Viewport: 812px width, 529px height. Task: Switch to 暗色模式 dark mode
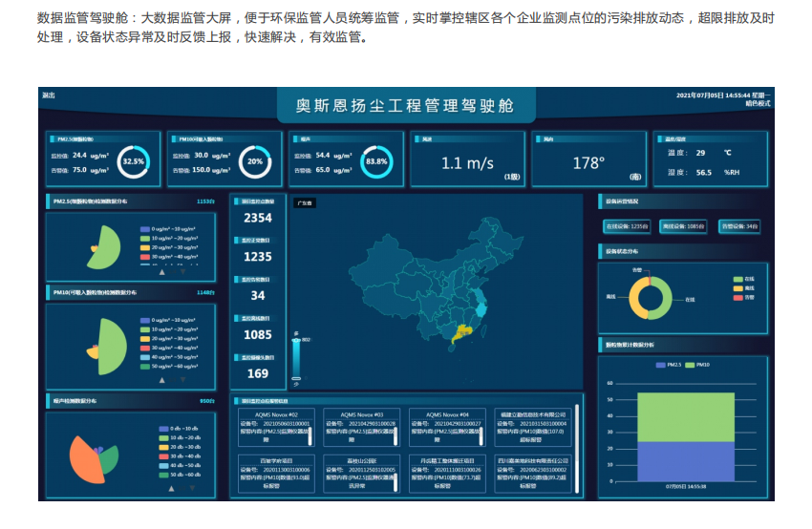pyautogui.click(x=758, y=103)
